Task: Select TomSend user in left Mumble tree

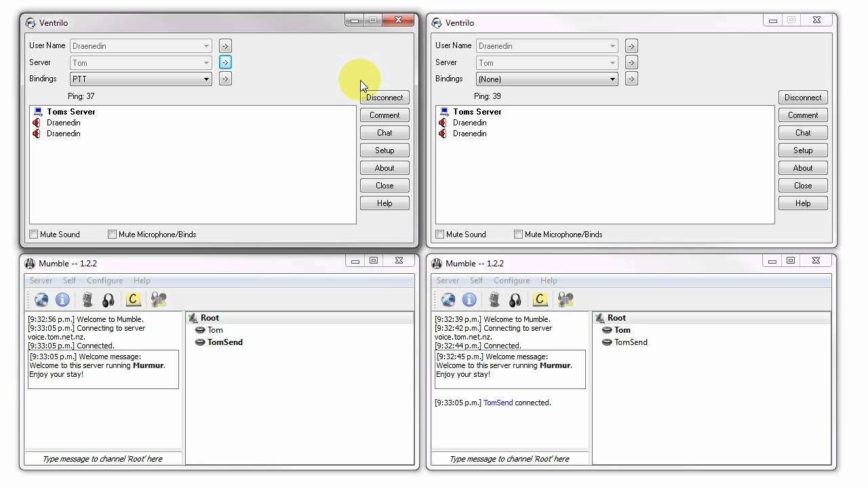Action: pyautogui.click(x=225, y=342)
